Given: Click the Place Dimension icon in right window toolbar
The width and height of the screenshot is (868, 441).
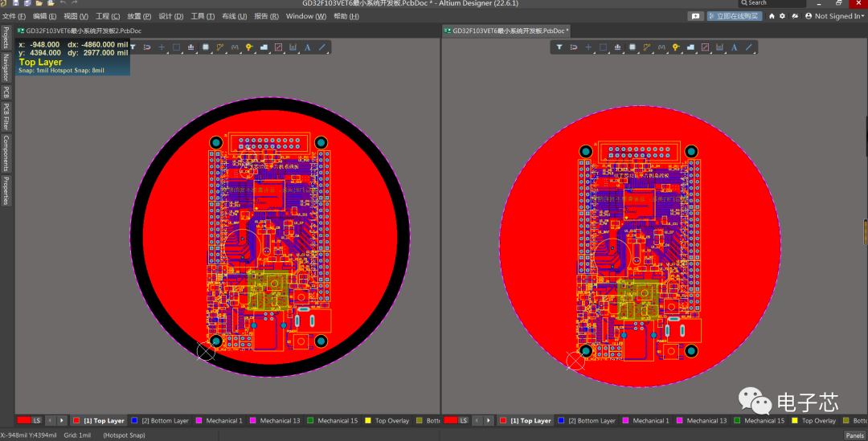Looking at the screenshot, I should pos(719,47).
